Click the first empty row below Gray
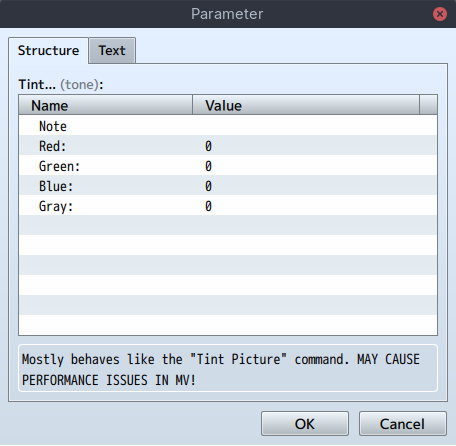The image size is (456, 446). [x=228, y=225]
